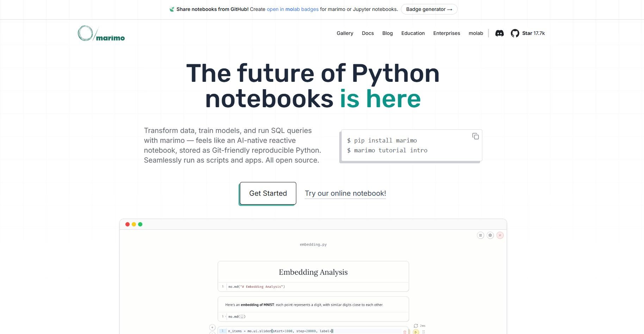Viewport: 644px width, 334px height.
Task: Select Enterprises in the navigation
Action: click(446, 33)
